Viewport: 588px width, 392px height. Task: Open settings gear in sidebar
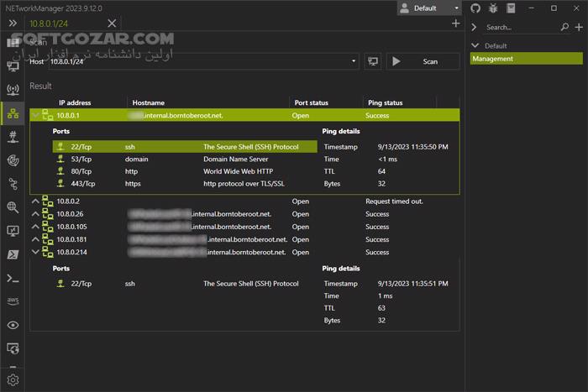(x=13, y=380)
